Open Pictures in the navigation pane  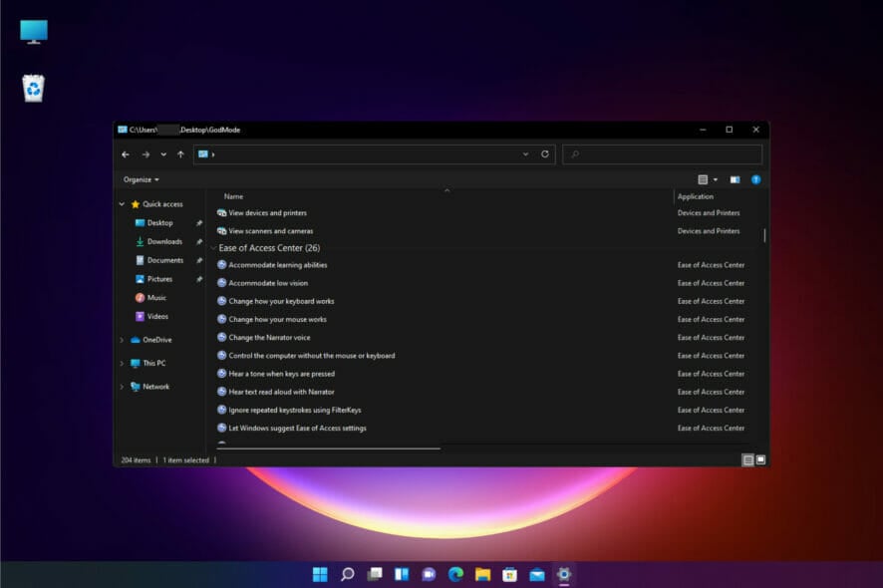(159, 279)
